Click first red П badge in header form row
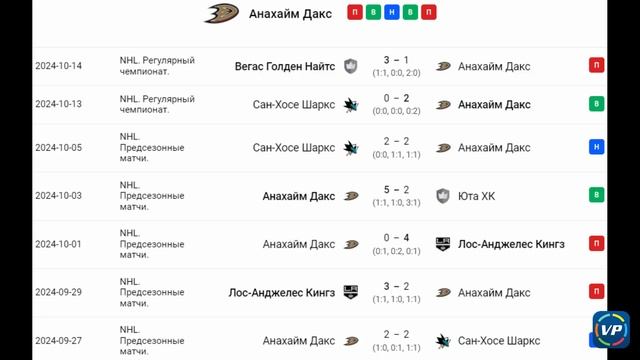Image resolution: width=640 pixels, height=360 pixels. point(355,12)
